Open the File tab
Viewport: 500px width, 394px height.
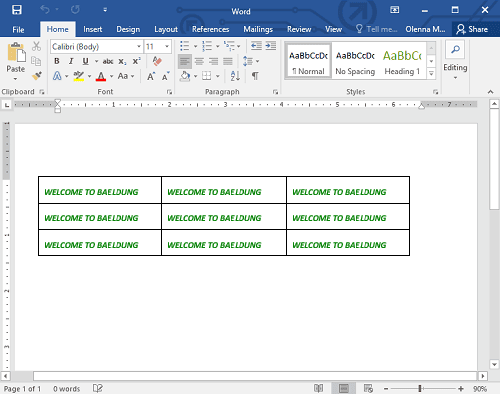click(18, 30)
